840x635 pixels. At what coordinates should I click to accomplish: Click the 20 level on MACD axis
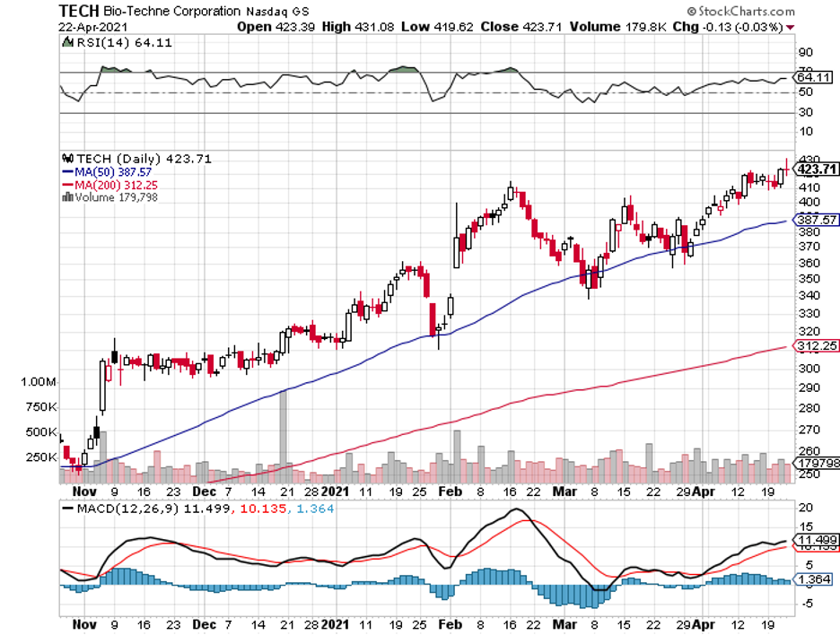pyautogui.click(x=805, y=508)
